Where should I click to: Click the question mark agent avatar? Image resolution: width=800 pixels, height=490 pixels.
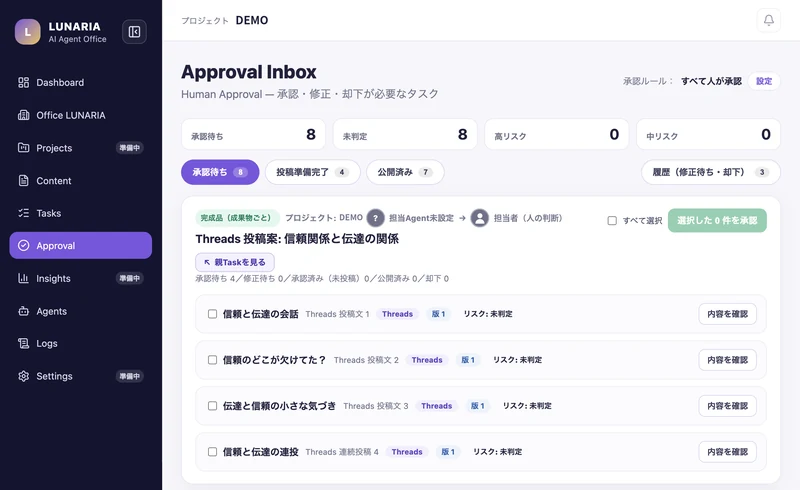click(376, 218)
